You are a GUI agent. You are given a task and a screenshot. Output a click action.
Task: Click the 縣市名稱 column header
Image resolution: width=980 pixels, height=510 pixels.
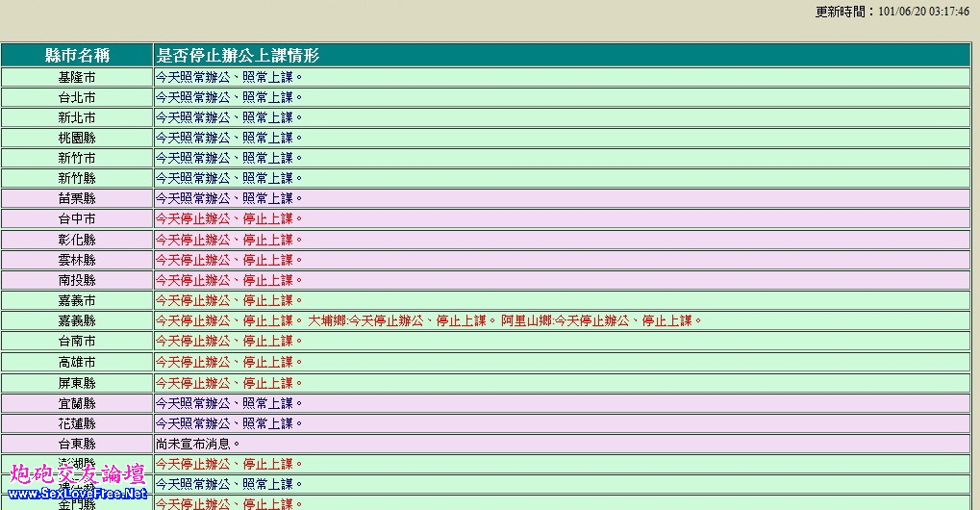tap(77, 55)
